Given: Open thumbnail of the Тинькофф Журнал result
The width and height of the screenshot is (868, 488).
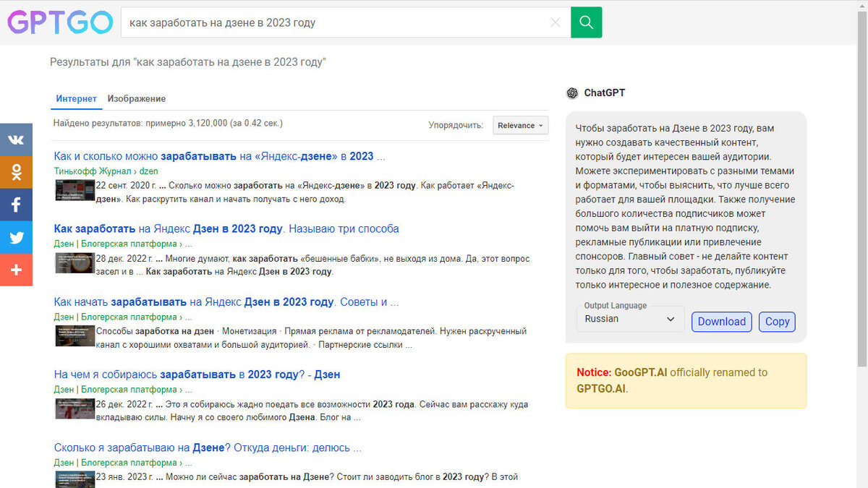Looking at the screenshot, I should click(x=75, y=191).
